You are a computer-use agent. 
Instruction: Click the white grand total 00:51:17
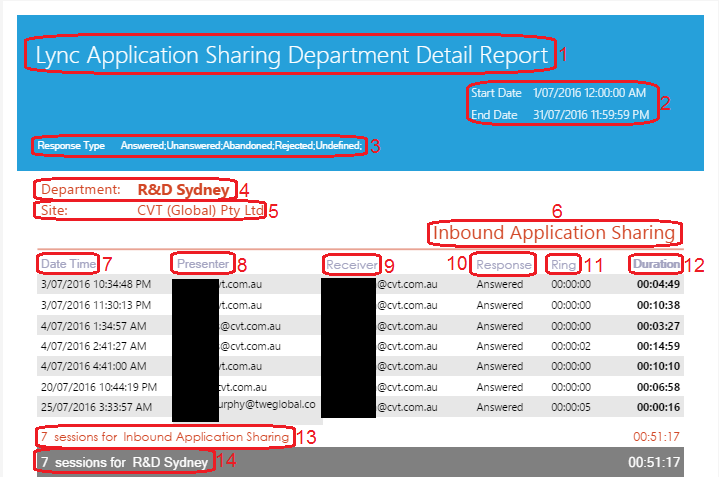tap(654, 462)
